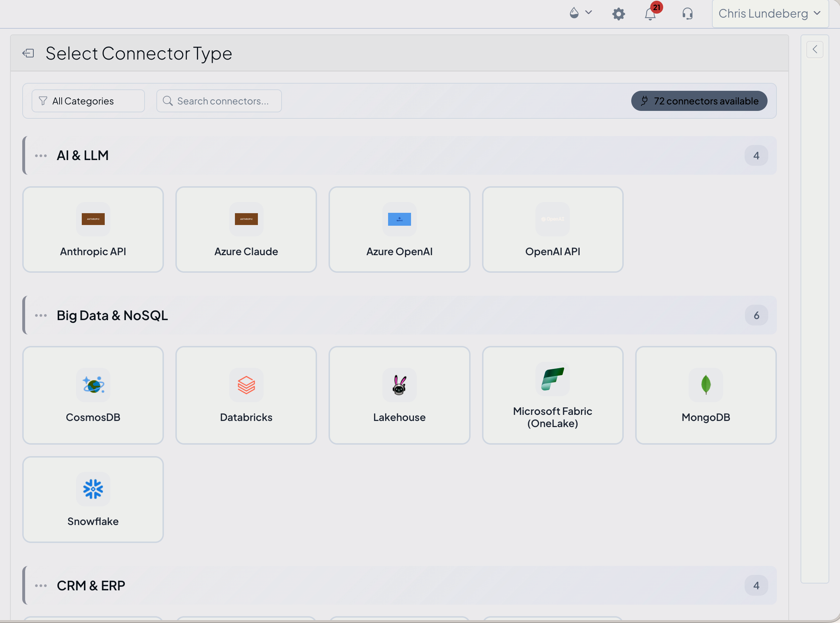Click the Select Connector Type heading
Viewport: 840px width, 623px height.
tap(139, 53)
